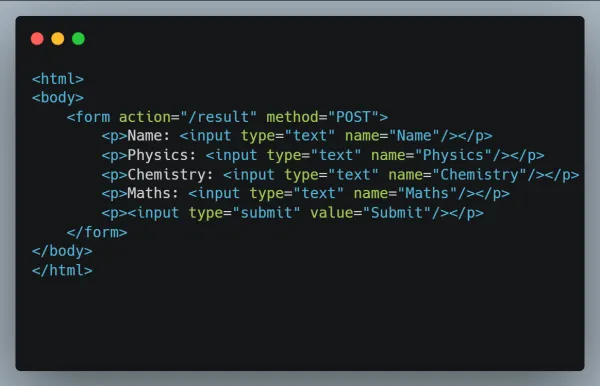This screenshot has width=600, height=386.
Task: Click the "Maths:" label text in code
Action: (x=153, y=193)
